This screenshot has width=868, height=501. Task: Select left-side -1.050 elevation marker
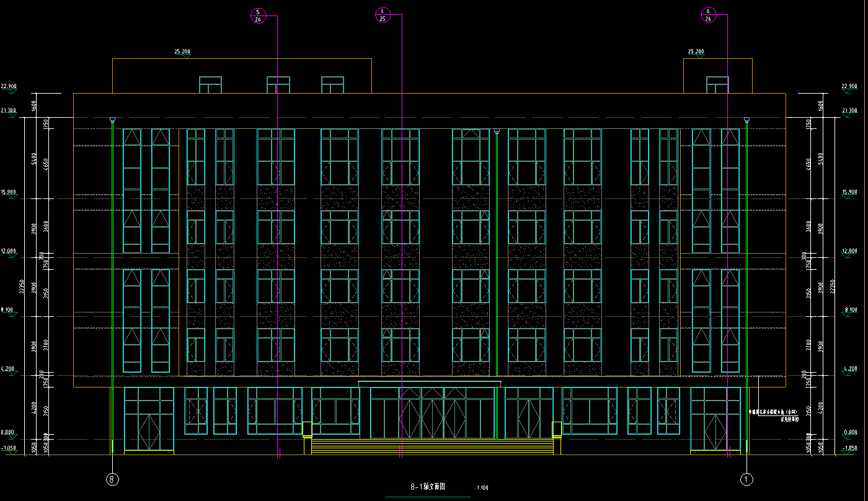point(9,448)
